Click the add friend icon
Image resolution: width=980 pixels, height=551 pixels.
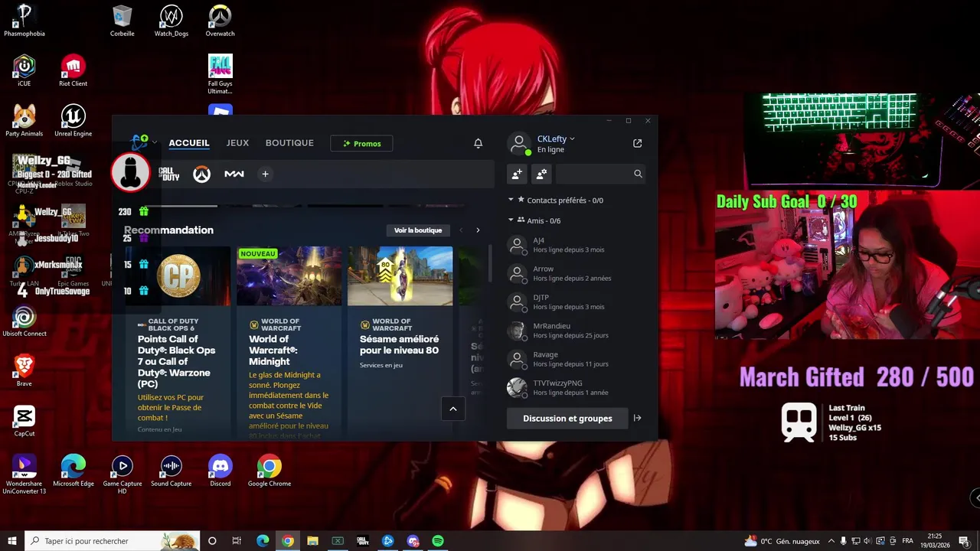517,174
